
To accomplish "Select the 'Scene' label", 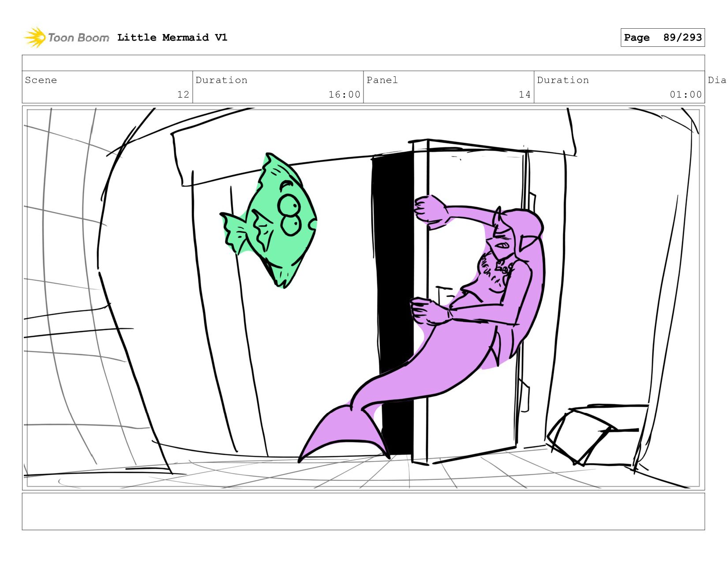I will pyautogui.click(x=41, y=80).
